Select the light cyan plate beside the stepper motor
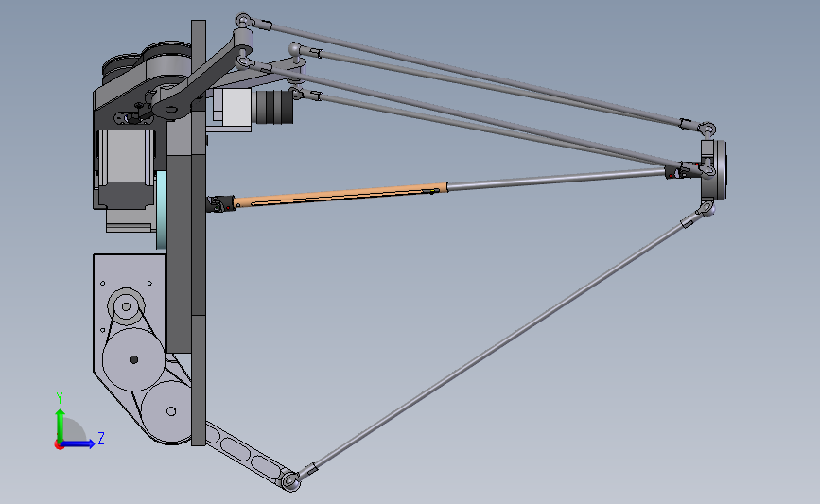The image size is (820, 504). tap(161, 210)
